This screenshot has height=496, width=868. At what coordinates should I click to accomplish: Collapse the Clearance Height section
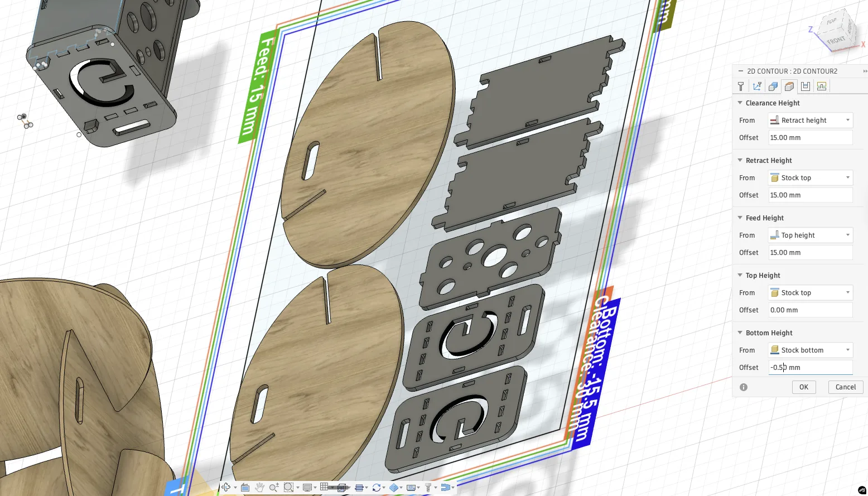click(740, 103)
